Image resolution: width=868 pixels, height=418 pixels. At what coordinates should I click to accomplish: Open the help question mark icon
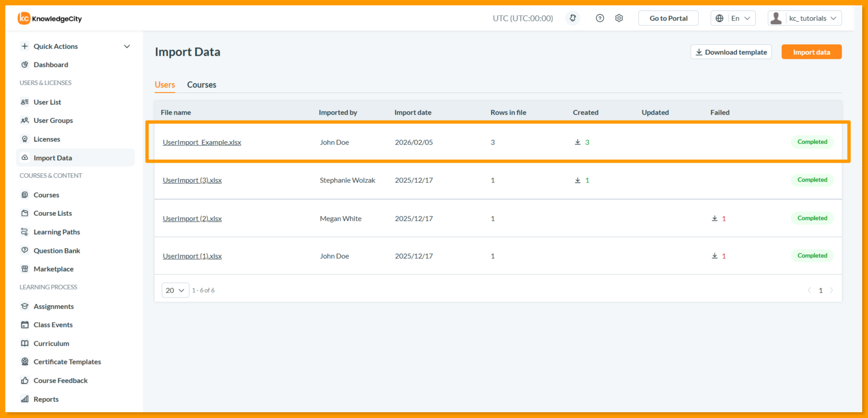click(600, 18)
